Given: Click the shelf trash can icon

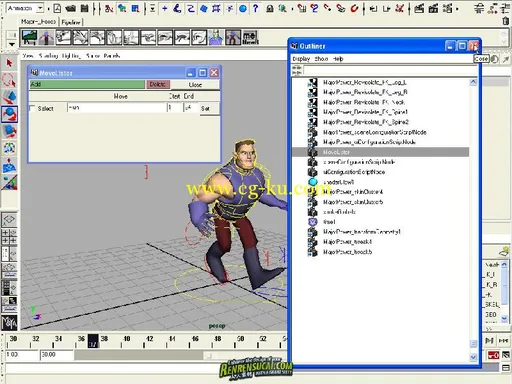Looking at the screenshot, I should coord(506,21).
